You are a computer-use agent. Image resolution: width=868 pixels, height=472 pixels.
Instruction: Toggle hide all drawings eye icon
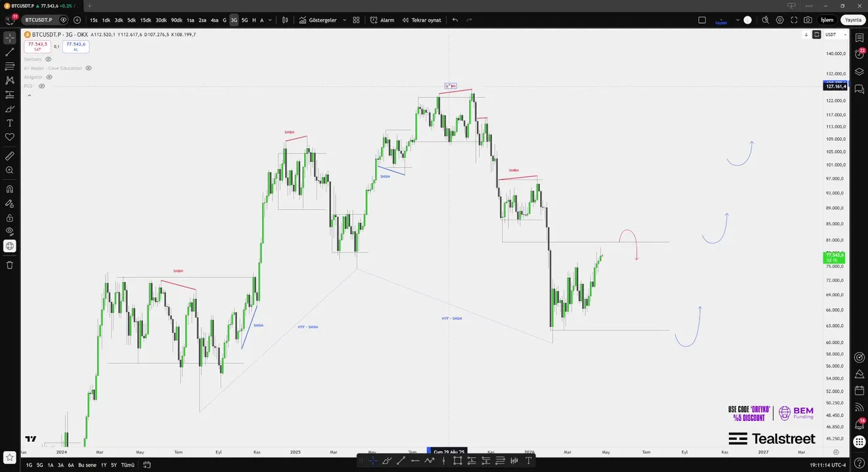coord(10,231)
